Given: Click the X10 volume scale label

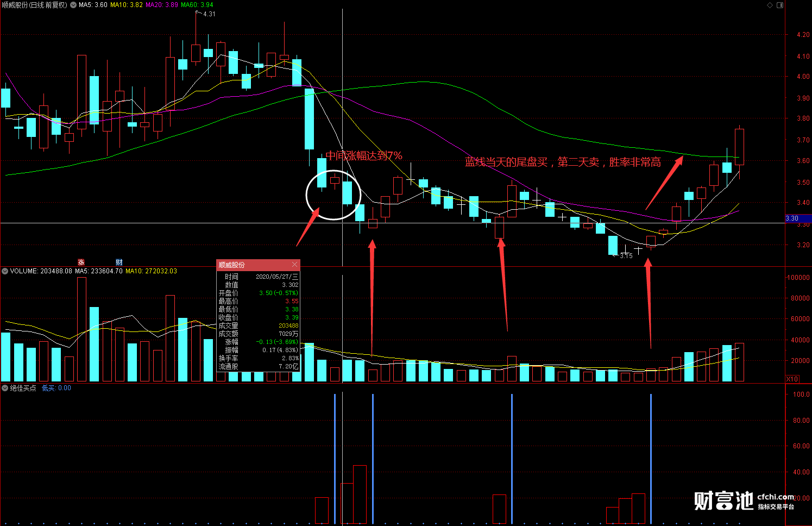Looking at the screenshot, I should pyautogui.click(x=792, y=379).
